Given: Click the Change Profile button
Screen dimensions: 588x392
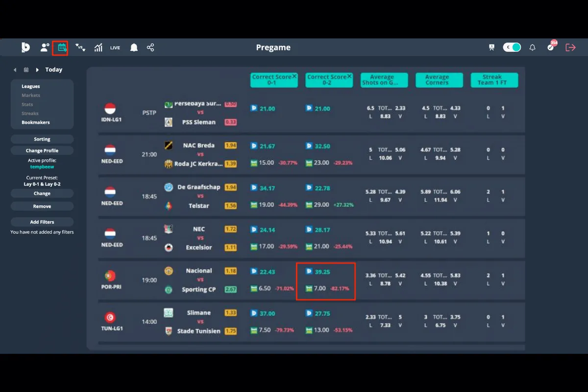Looking at the screenshot, I should [x=42, y=150].
